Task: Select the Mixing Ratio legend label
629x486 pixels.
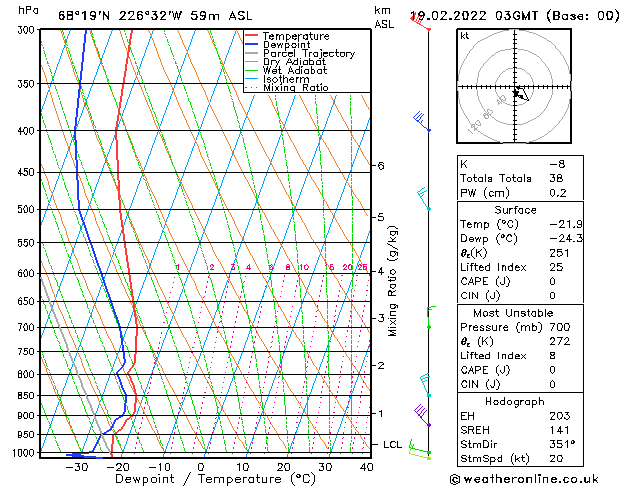Action: click(x=296, y=87)
